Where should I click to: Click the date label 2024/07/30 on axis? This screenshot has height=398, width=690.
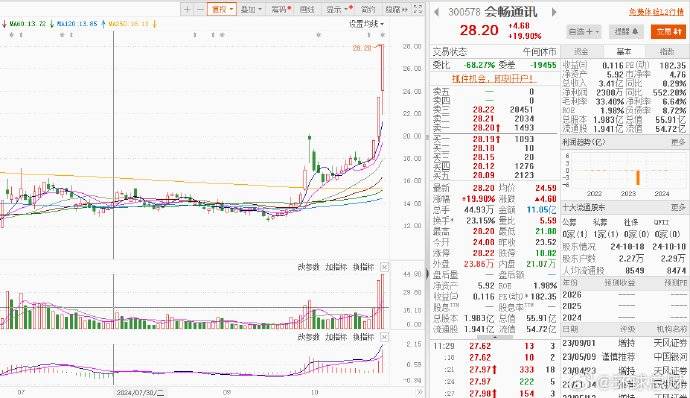point(139,393)
